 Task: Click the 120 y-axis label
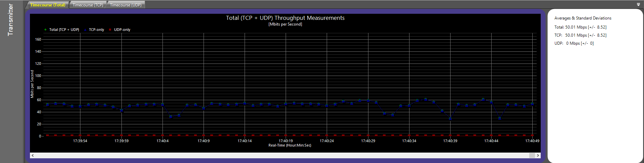click(38, 64)
